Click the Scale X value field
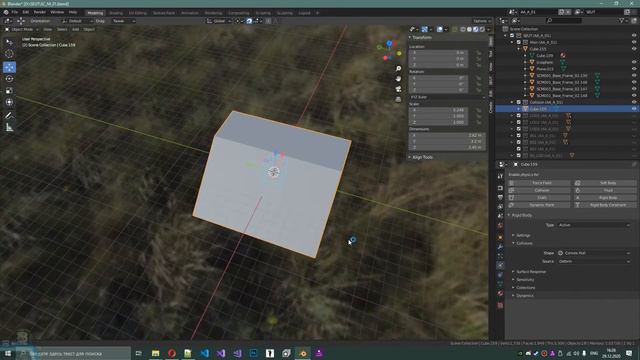The height and width of the screenshot is (360, 640). pyautogui.click(x=438, y=110)
